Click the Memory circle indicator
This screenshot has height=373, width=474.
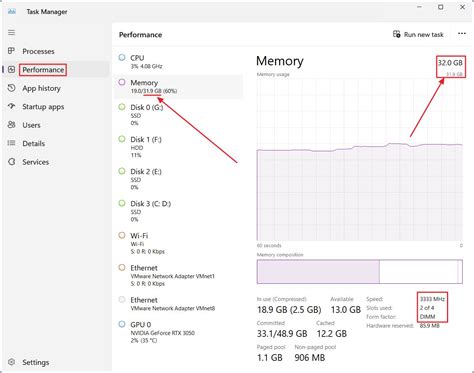[x=122, y=82]
